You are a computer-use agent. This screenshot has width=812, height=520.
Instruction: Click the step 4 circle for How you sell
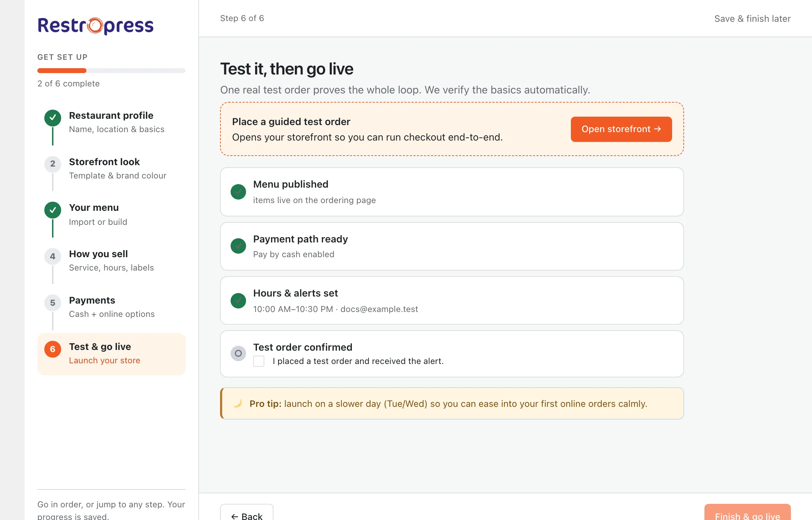pos(53,256)
